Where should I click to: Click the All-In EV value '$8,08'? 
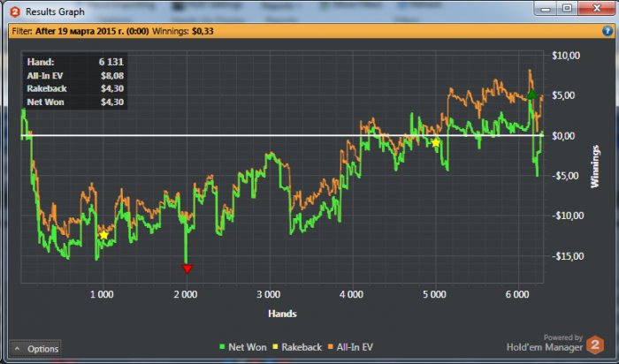[112, 76]
